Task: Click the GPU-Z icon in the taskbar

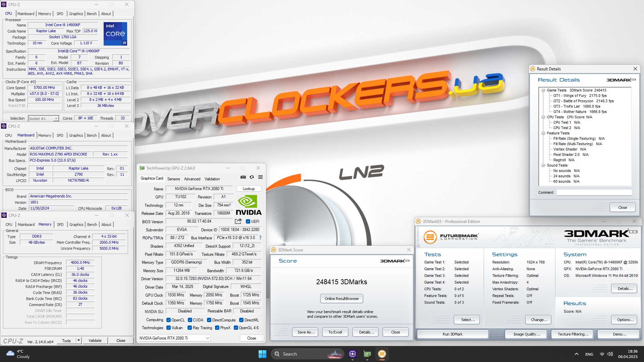Action: [367, 354]
